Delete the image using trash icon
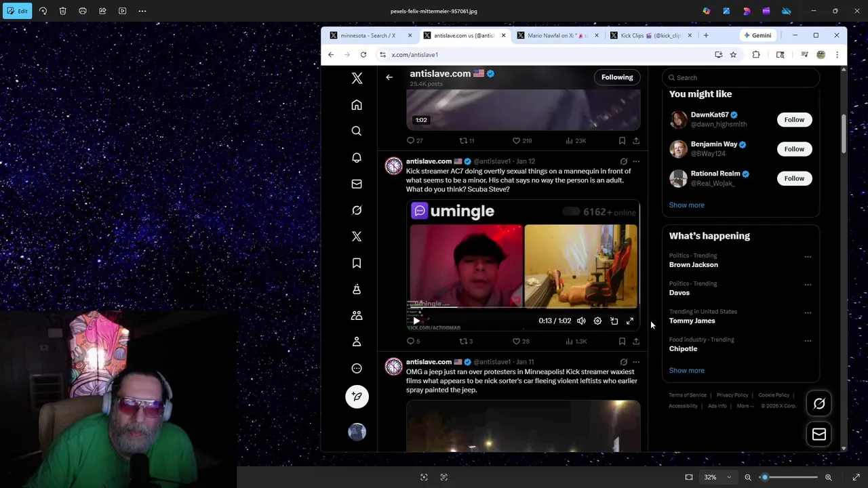The image size is (868, 488). [x=62, y=11]
